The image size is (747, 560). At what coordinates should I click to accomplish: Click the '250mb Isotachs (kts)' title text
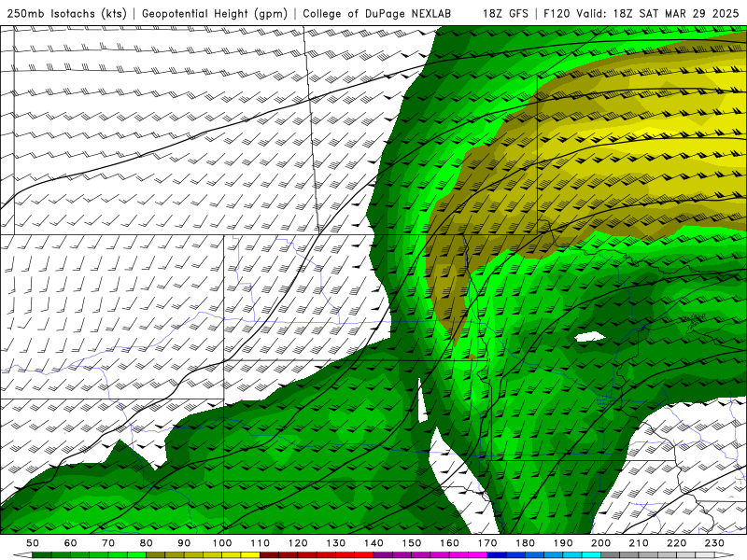click(x=66, y=14)
